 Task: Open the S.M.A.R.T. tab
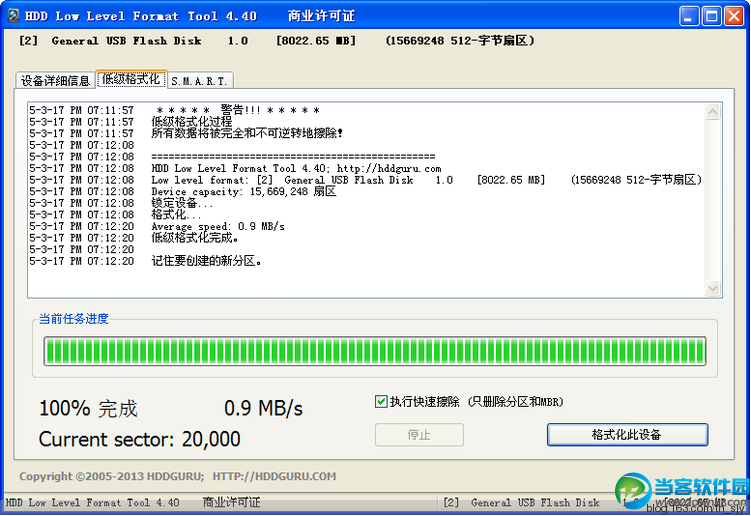tap(199, 81)
